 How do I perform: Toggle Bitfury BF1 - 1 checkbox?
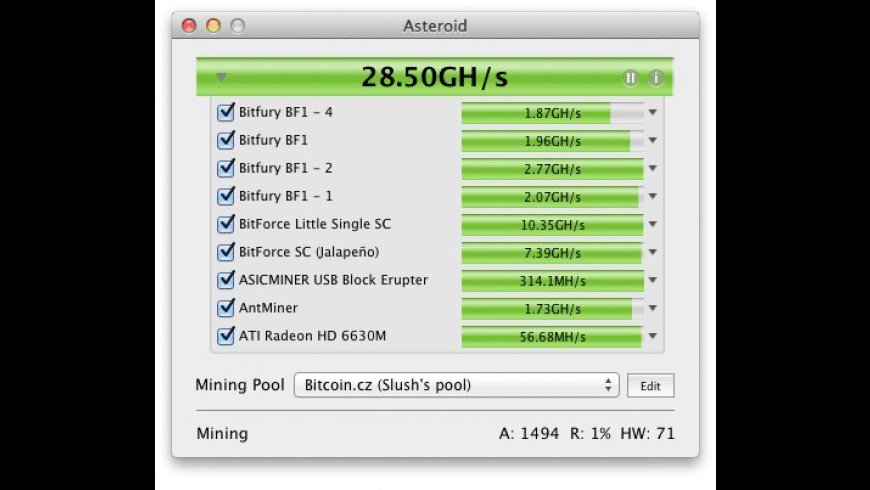coord(226,195)
